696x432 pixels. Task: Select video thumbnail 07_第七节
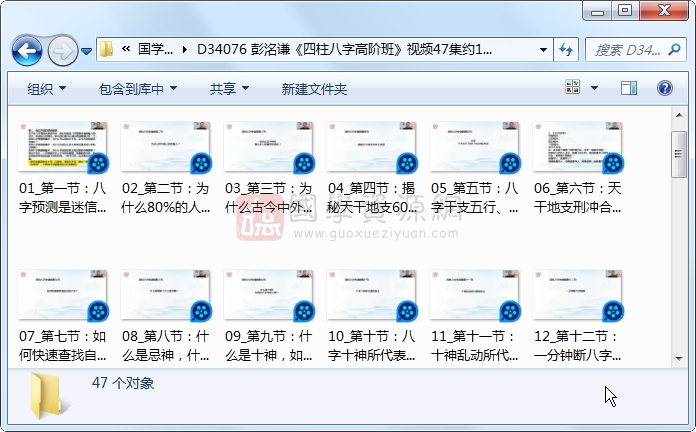click(63, 295)
